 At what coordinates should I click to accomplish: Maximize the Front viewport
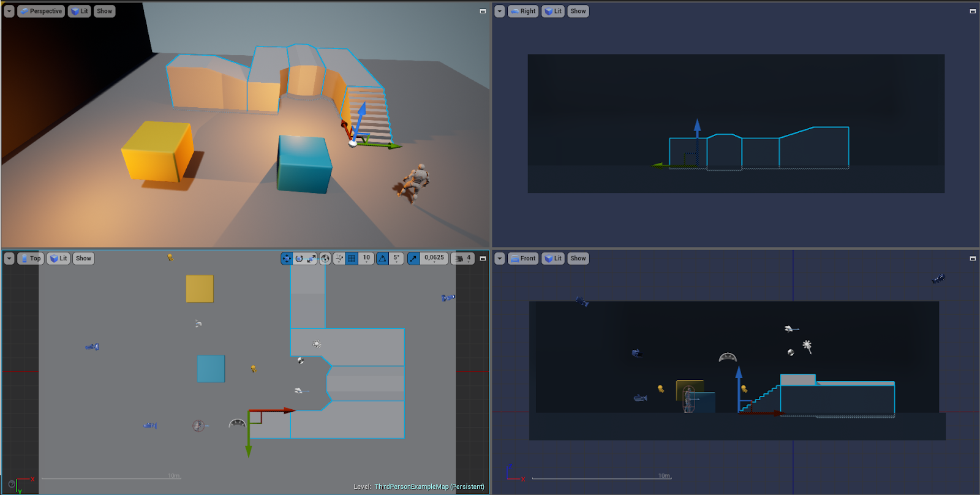click(x=973, y=259)
